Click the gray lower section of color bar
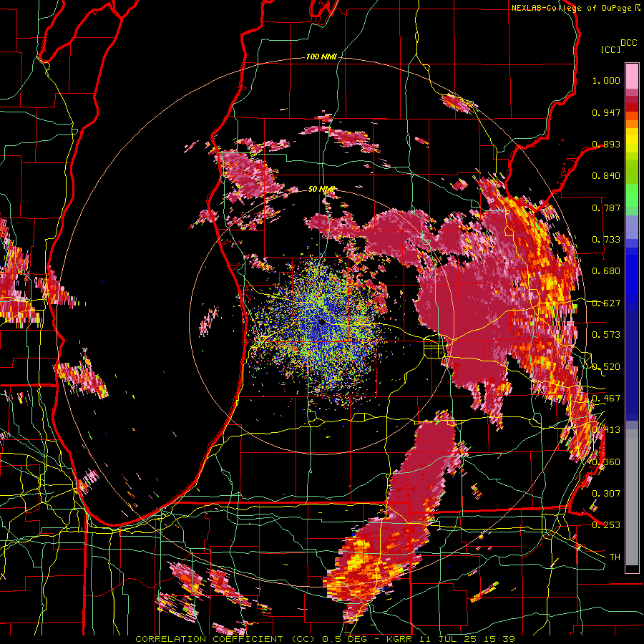 tap(632, 497)
